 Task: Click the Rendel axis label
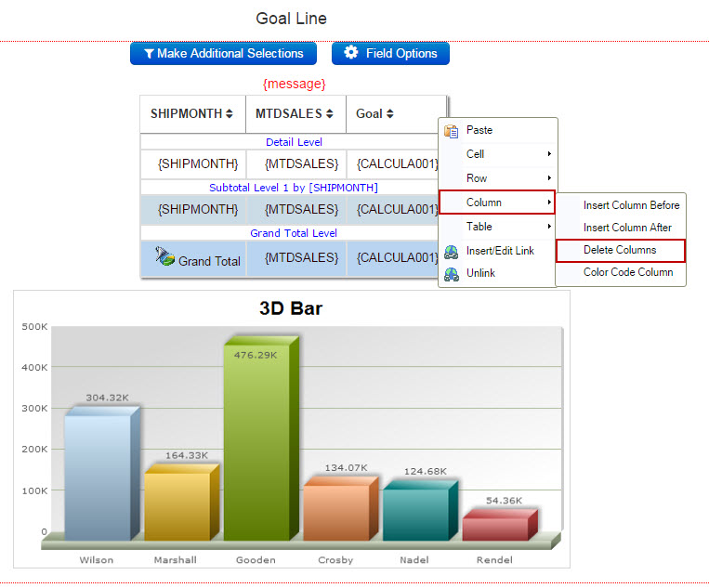pos(494,560)
